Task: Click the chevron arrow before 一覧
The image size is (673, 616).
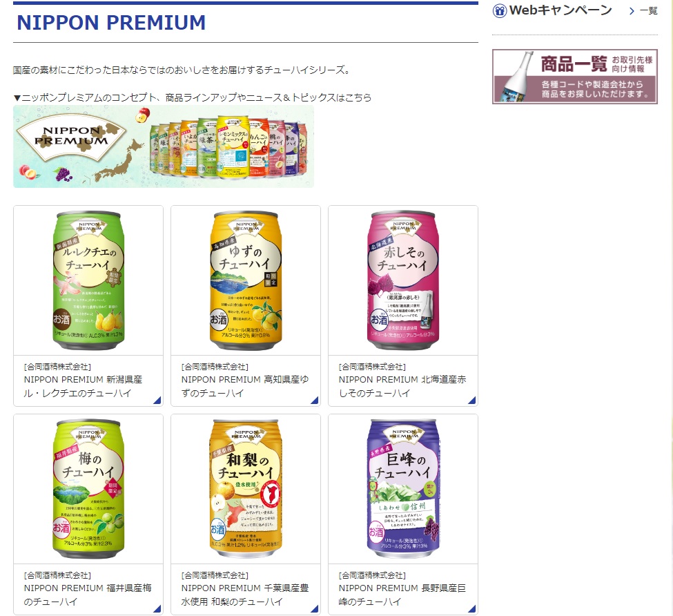Action: click(x=632, y=11)
